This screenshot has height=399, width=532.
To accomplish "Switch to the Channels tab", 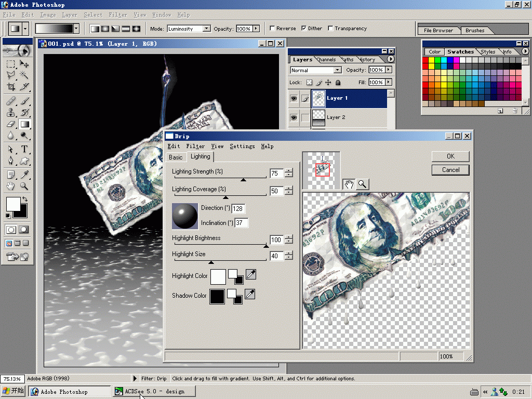I will (x=327, y=60).
